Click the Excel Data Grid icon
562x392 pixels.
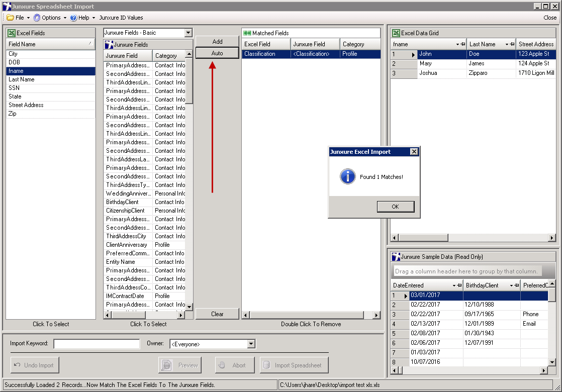pyautogui.click(x=396, y=33)
